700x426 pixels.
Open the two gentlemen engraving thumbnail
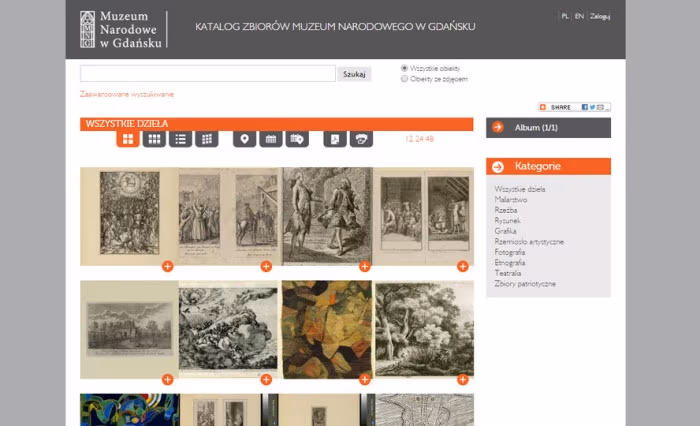coord(327,216)
